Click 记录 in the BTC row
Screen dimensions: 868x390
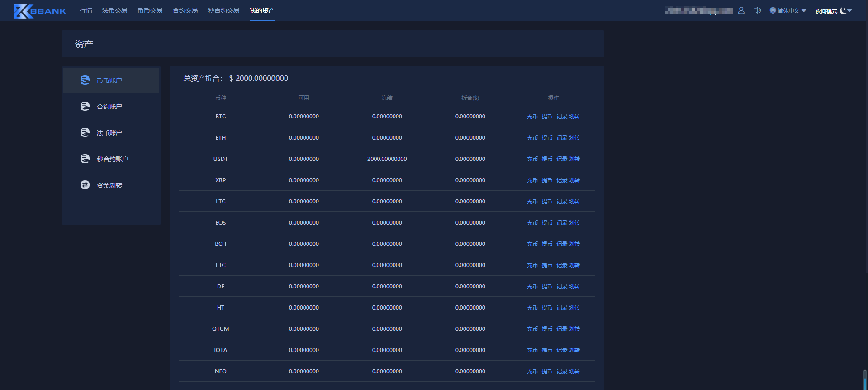coord(562,117)
